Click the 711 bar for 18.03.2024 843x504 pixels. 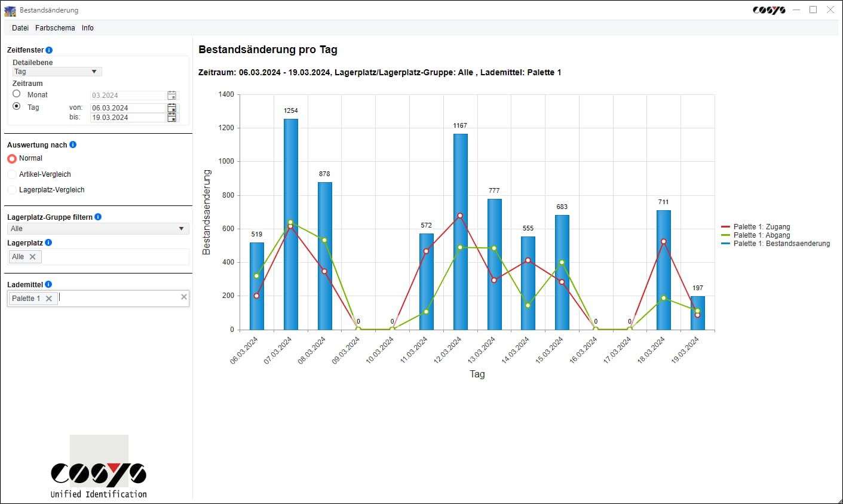click(664, 270)
